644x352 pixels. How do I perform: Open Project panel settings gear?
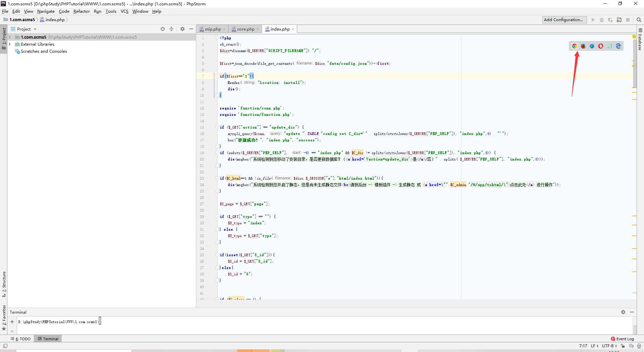182,29
